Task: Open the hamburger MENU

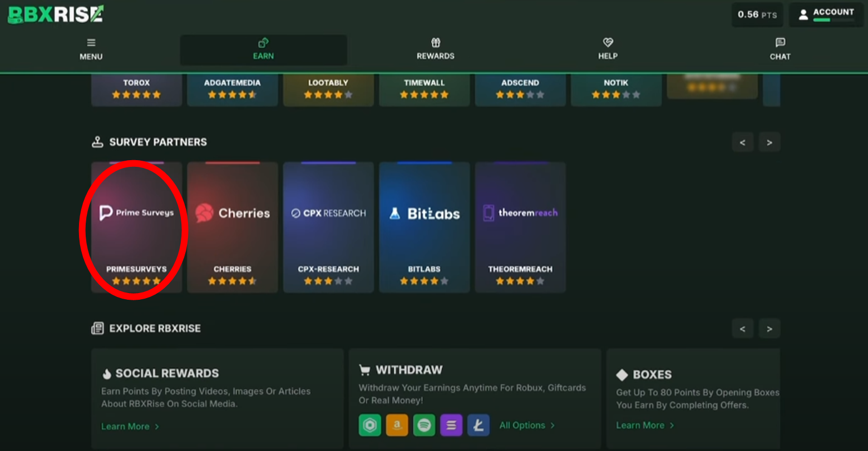Action: (x=91, y=49)
